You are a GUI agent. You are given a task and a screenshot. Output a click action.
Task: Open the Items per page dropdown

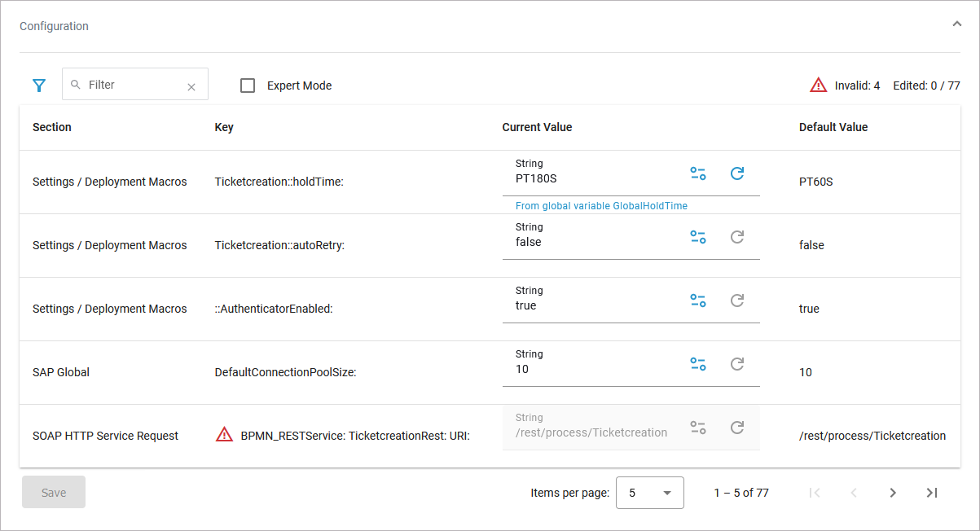tap(649, 493)
